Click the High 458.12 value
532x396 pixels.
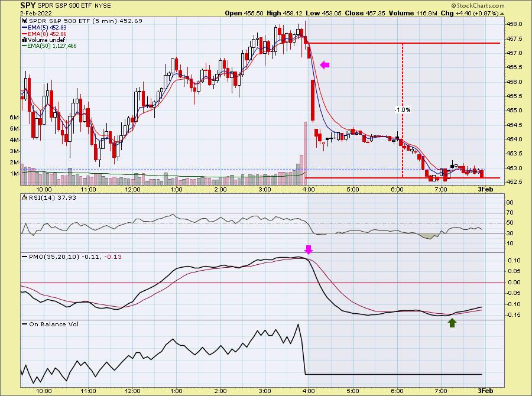[284, 13]
